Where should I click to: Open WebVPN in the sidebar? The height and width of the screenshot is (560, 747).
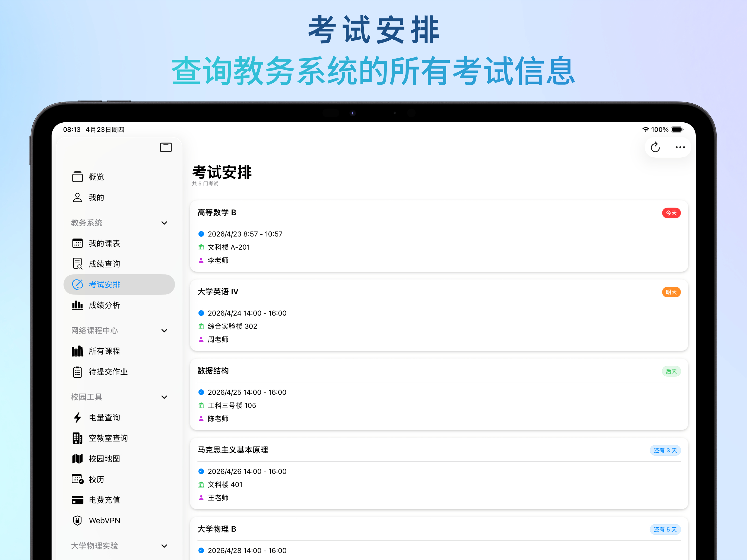coord(119,520)
